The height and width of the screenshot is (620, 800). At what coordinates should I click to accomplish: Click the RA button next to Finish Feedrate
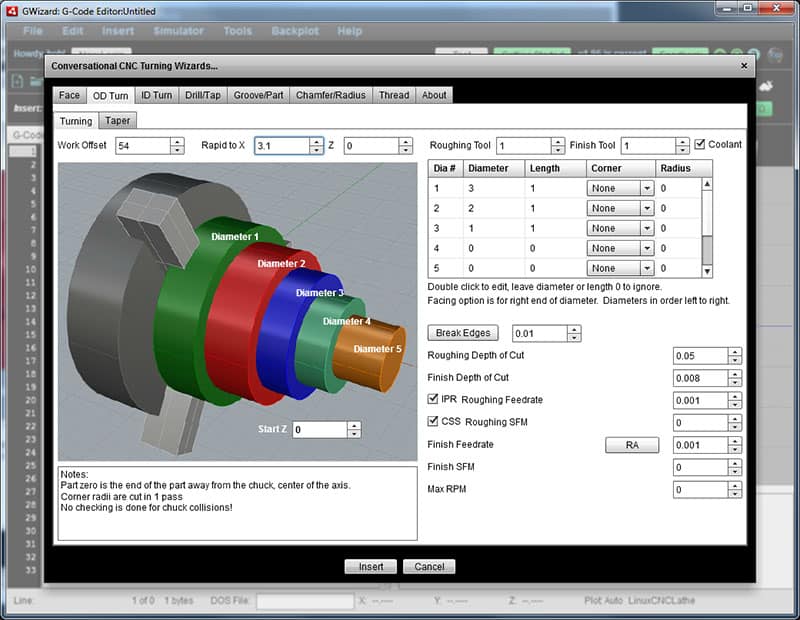(632, 445)
